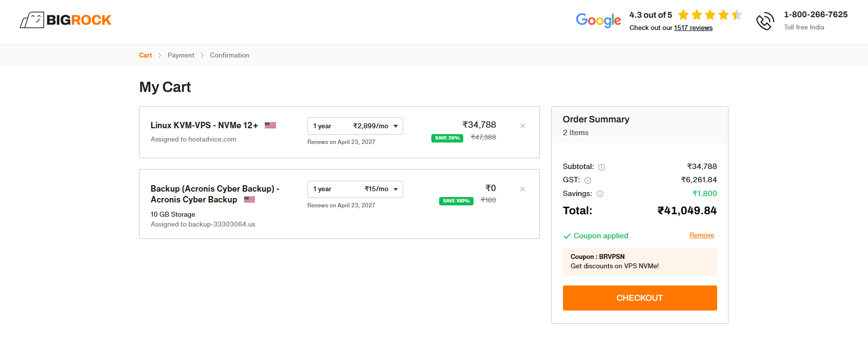Click the SAVE 26% badge
Screen dimensions: 868x341
447,138
